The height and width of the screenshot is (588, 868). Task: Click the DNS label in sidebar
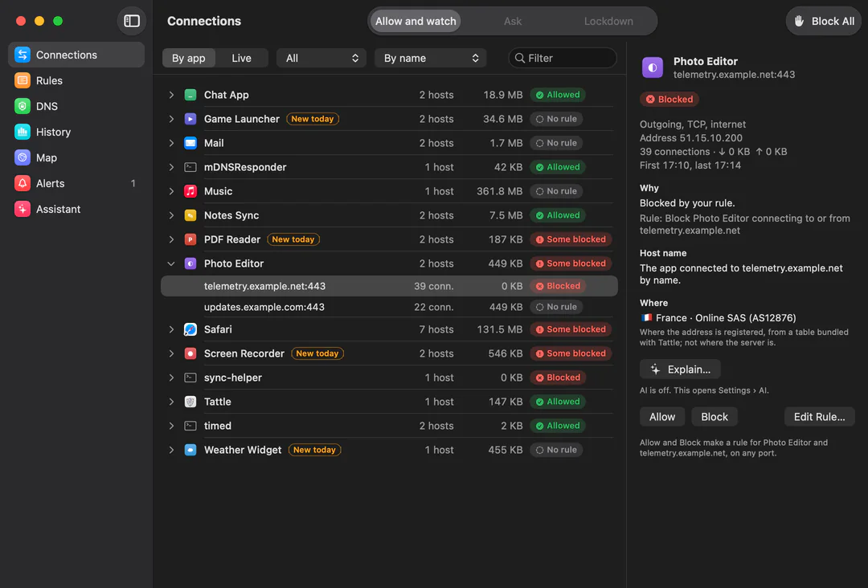point(47,106)
